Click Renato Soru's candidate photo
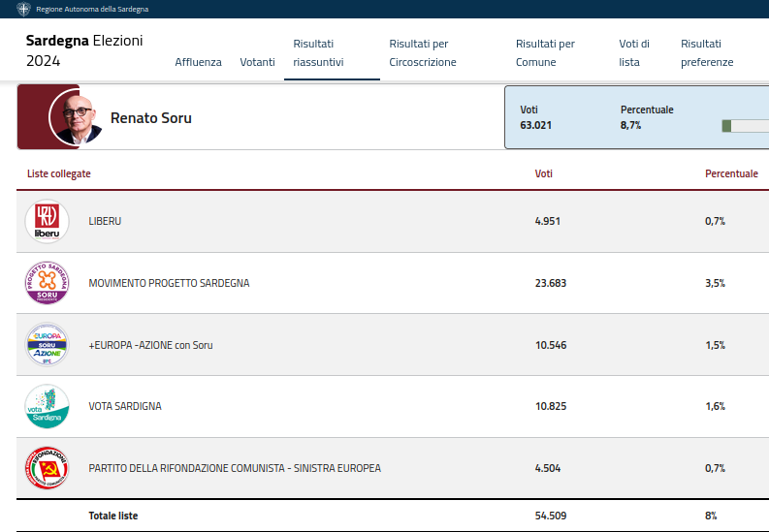 [76, 118]
